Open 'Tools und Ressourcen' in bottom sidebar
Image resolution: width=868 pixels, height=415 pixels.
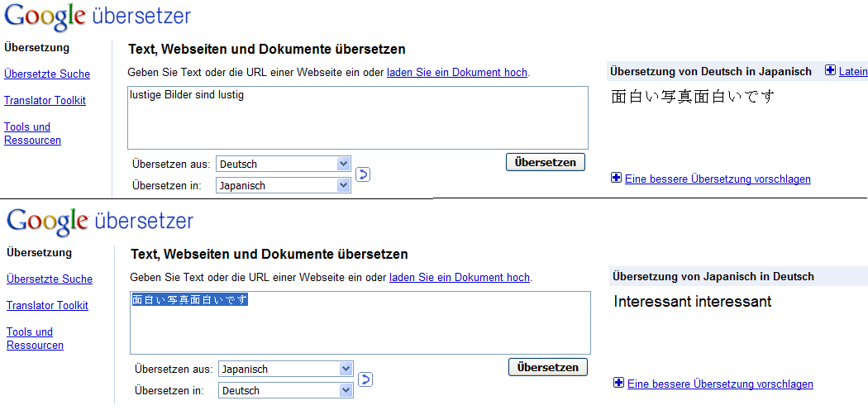coord(36,339)
